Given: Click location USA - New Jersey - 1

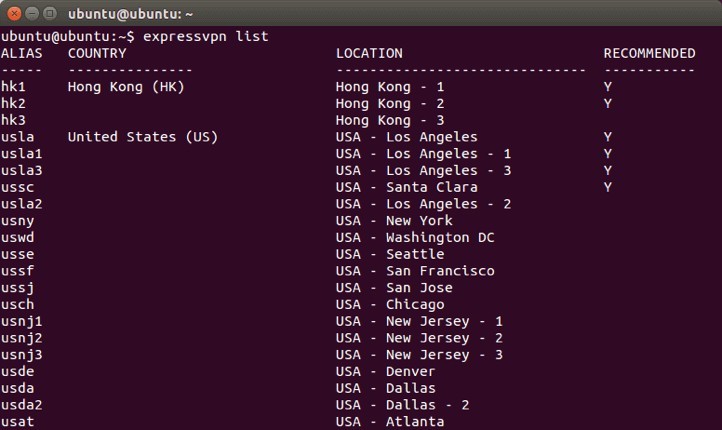Looking at the screenshot, I should pos(419,322).
